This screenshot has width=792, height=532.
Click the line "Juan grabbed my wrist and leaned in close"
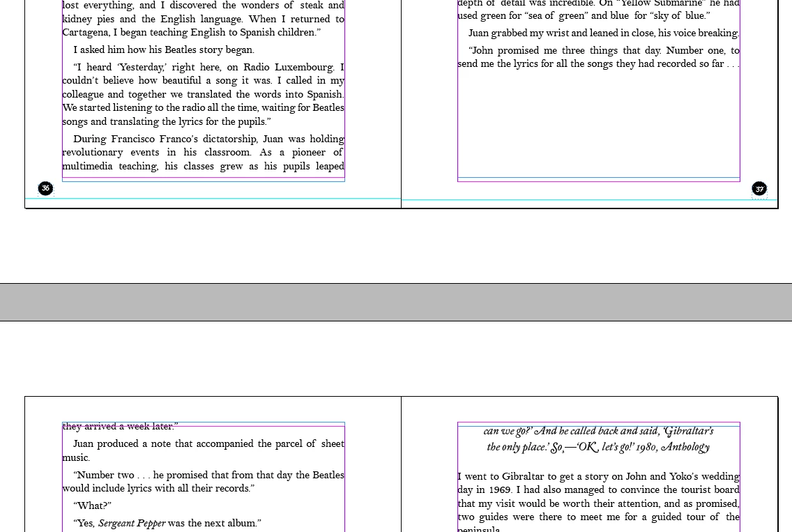click(x=604, y=33)
